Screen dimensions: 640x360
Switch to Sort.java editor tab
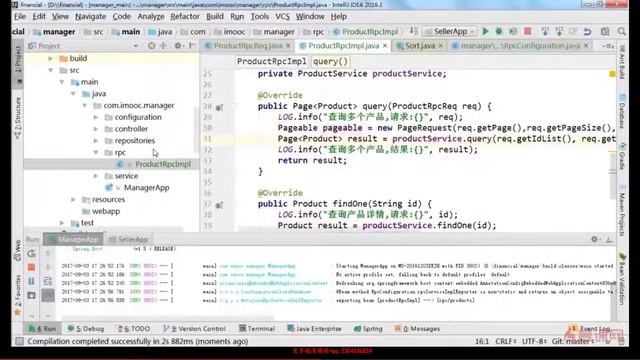pyautogui.click(x=420, y=46)
